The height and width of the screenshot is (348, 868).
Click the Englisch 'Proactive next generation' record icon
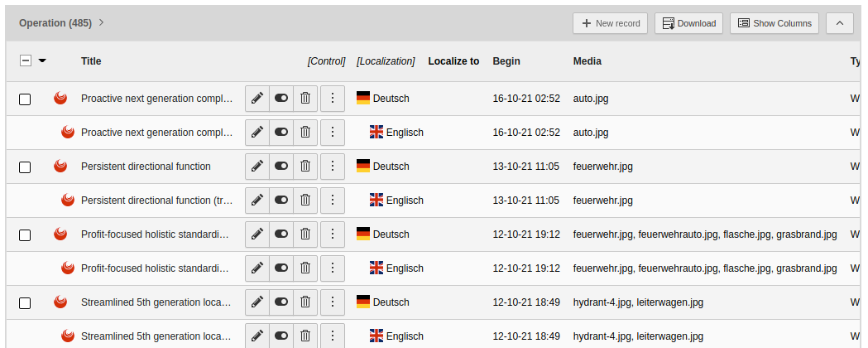pyautogui.click(x=68, y=133)
